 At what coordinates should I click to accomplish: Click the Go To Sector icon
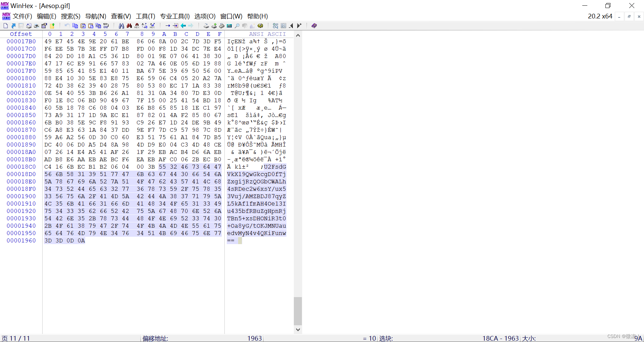click(x=175, y=25)
